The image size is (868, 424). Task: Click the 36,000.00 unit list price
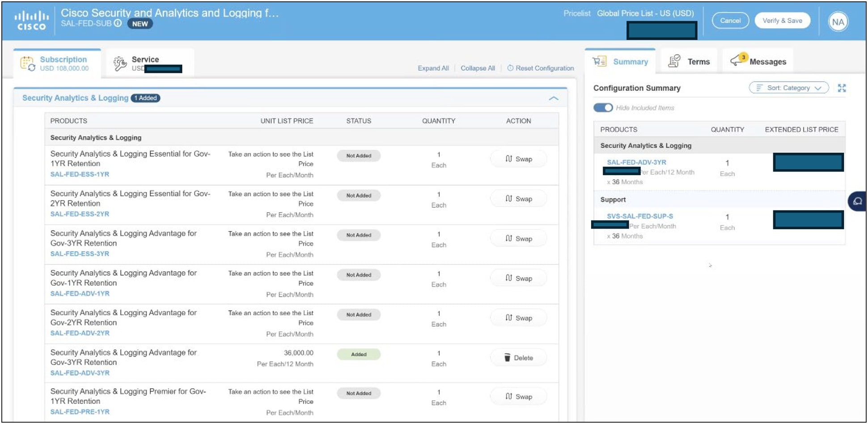click(298, 353)
